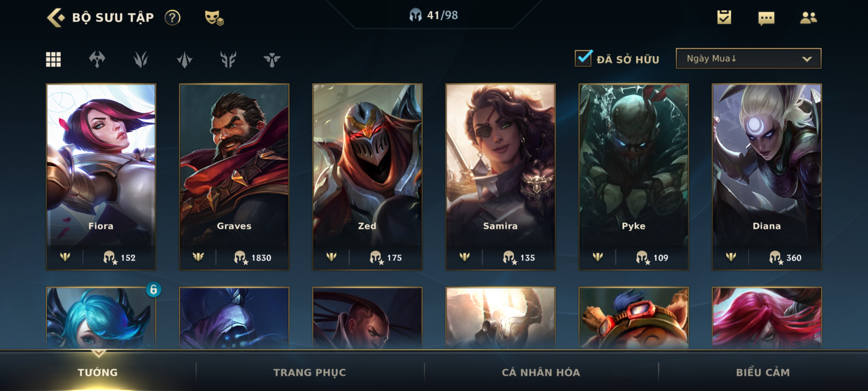Open the mask and coins icon

tap(214, 18)
